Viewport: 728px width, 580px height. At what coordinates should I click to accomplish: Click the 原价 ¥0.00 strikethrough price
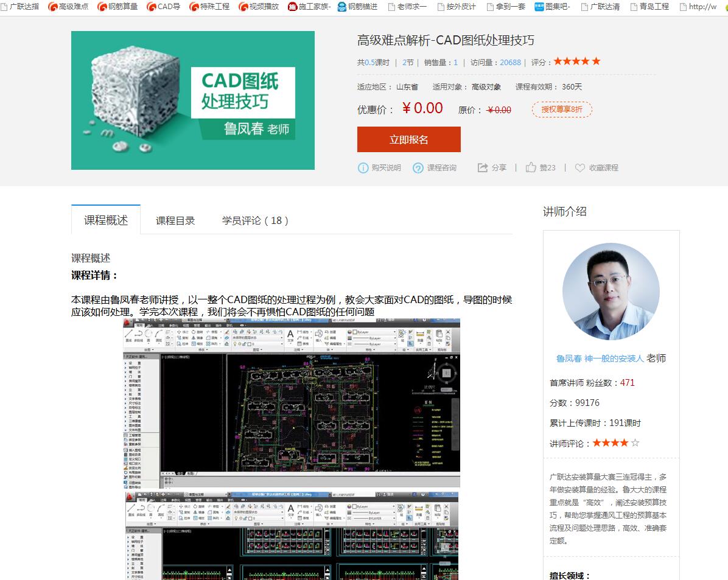(x=499, y=110)
